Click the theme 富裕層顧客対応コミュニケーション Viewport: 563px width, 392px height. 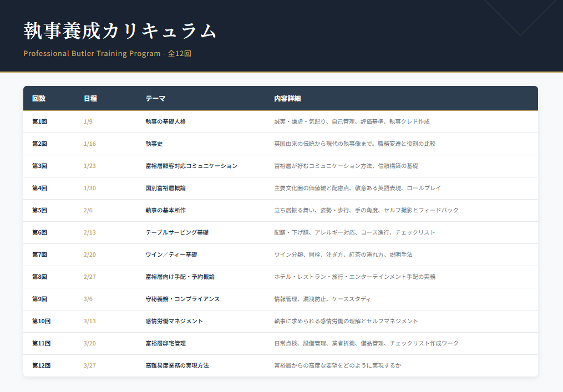tap(191, 166)
